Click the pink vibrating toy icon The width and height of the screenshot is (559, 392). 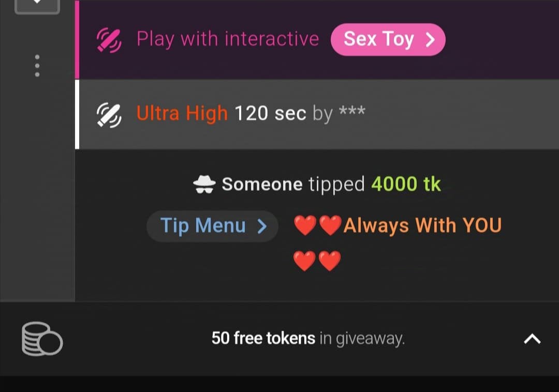coord(109,39)
